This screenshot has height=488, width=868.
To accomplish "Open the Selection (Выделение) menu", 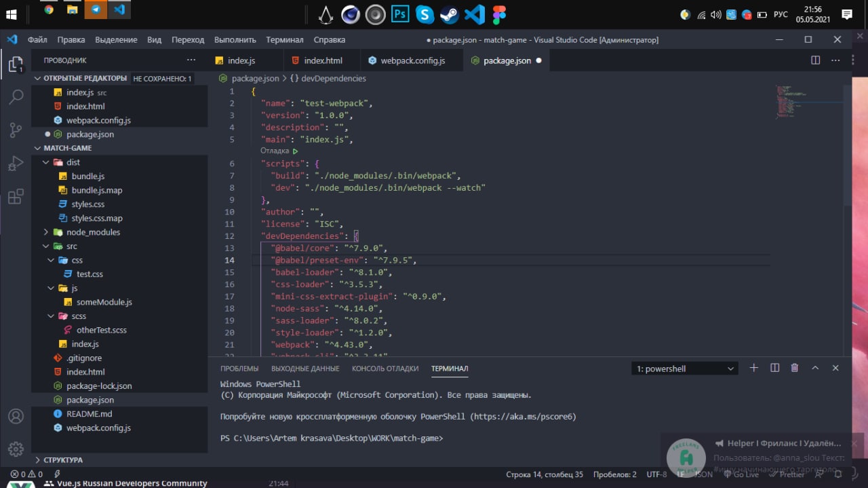I will pyautogui.click(x=116, y=40).
